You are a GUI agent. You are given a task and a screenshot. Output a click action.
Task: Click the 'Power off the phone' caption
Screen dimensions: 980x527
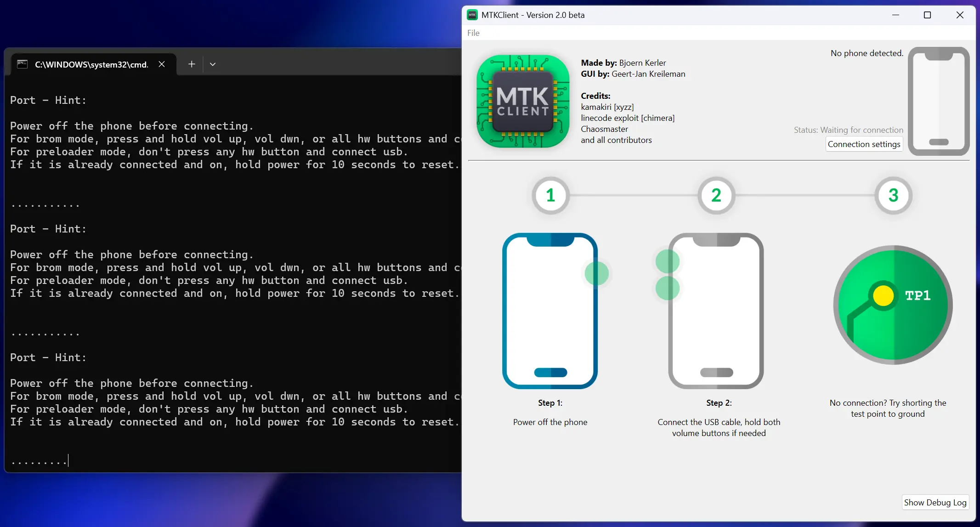coord(550,422)
